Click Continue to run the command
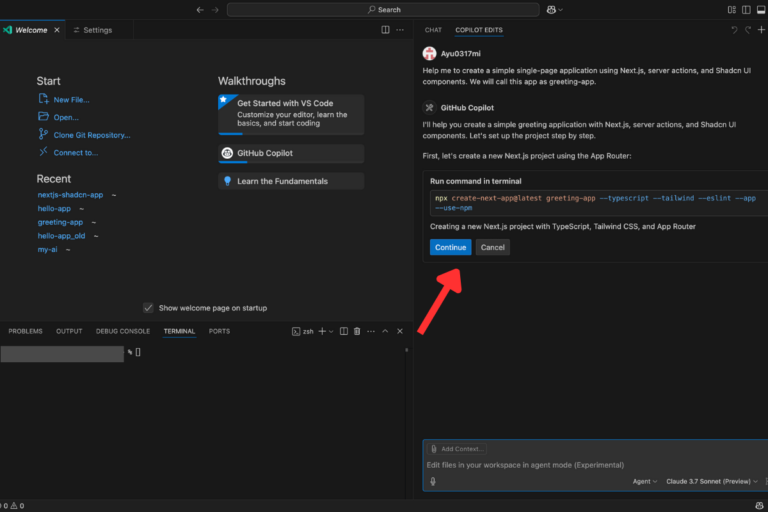768x512 pixels. [451, 247]
